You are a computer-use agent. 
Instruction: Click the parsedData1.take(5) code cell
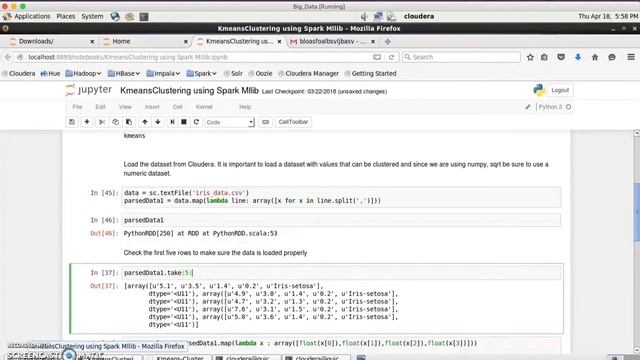tap(342, 273)
